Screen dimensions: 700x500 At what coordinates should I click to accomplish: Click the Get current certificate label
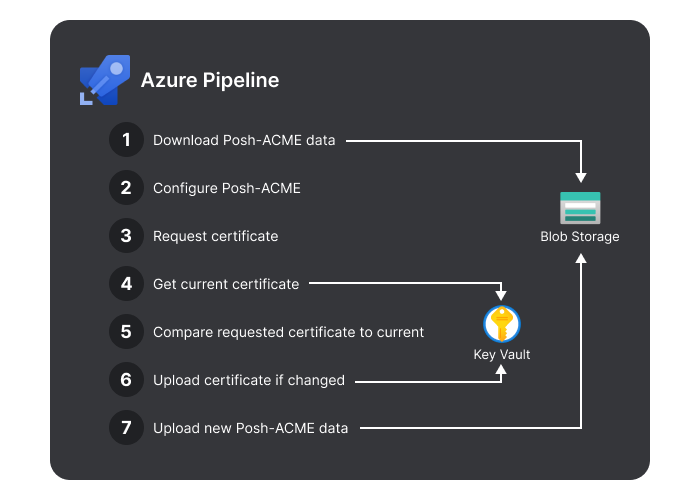(x=226, y=284)
